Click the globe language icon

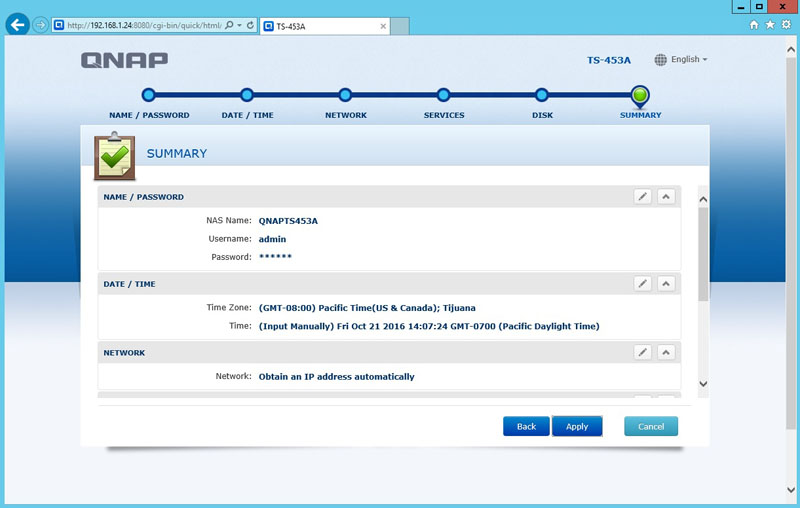click(661, 60)
